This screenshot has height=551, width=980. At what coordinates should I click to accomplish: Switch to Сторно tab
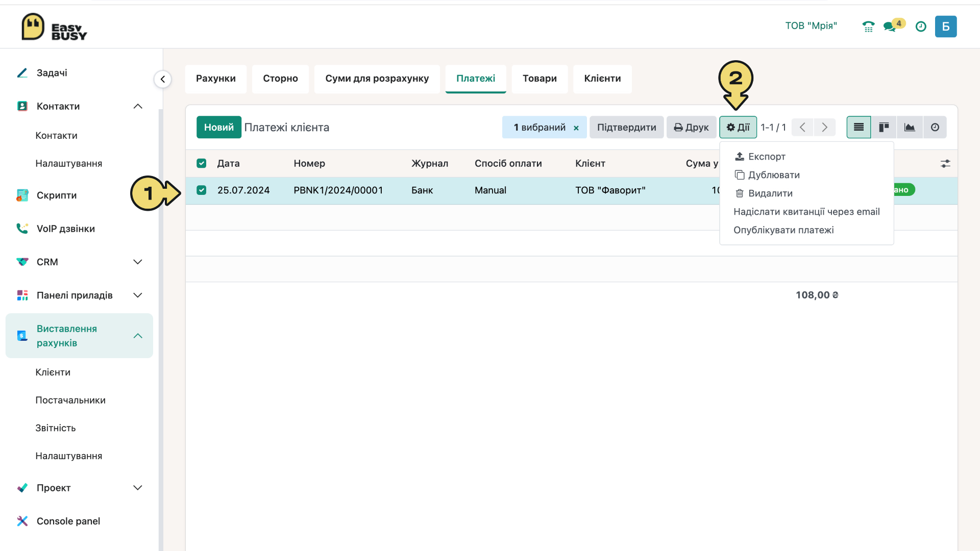(x=280, y=79)
